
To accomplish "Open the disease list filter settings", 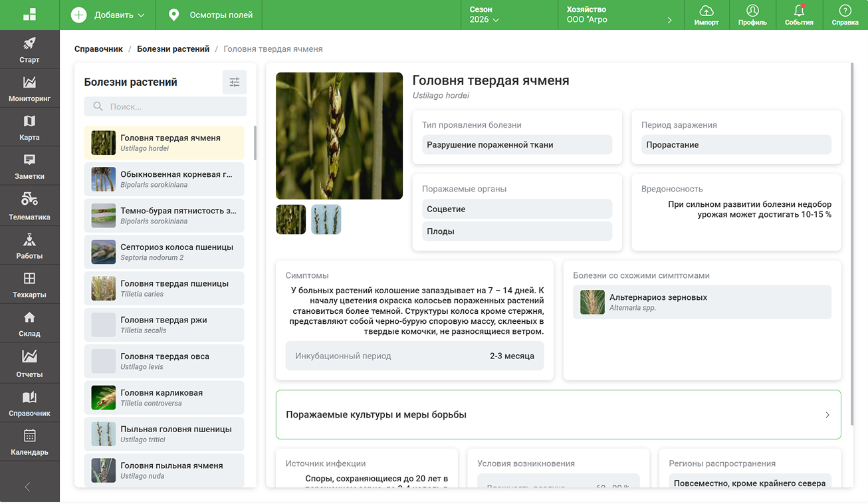I will [x=235, y=82].
